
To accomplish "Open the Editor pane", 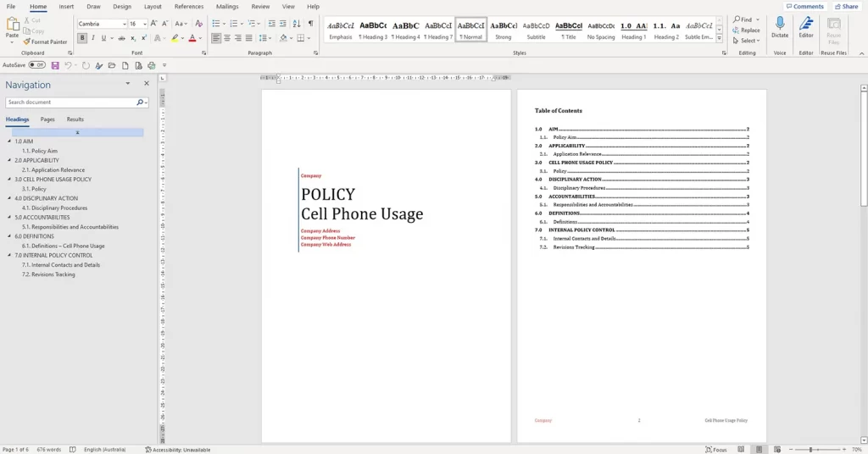I will tap(806, 27).
